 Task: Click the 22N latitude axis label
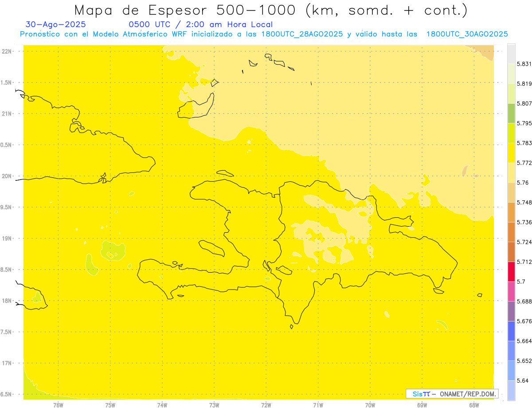[7, 51]
